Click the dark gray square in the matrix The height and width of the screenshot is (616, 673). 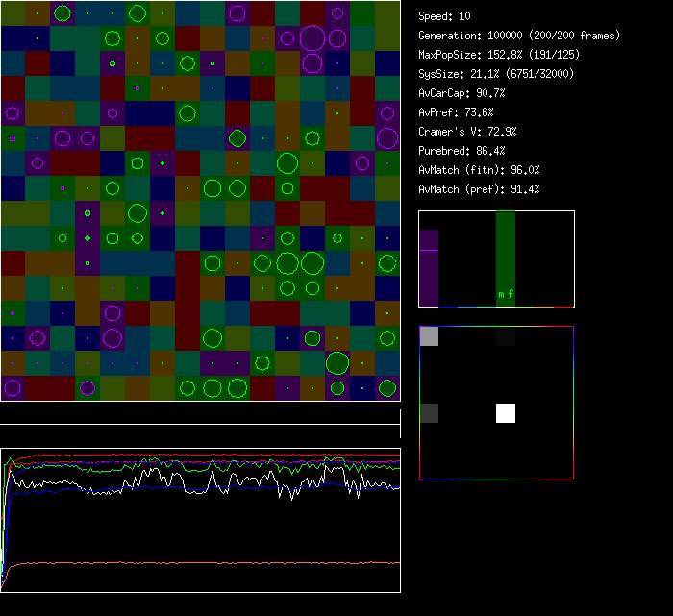429,412
